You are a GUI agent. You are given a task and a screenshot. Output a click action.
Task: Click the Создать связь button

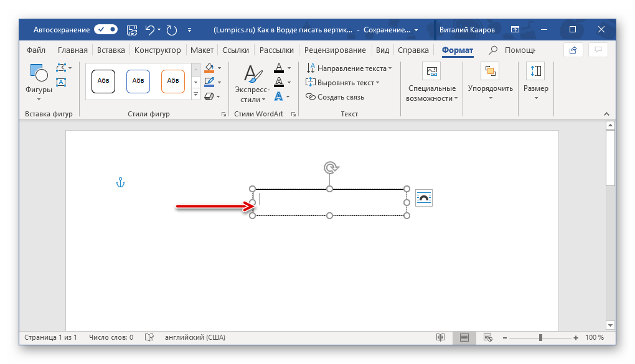pos(335,97)
